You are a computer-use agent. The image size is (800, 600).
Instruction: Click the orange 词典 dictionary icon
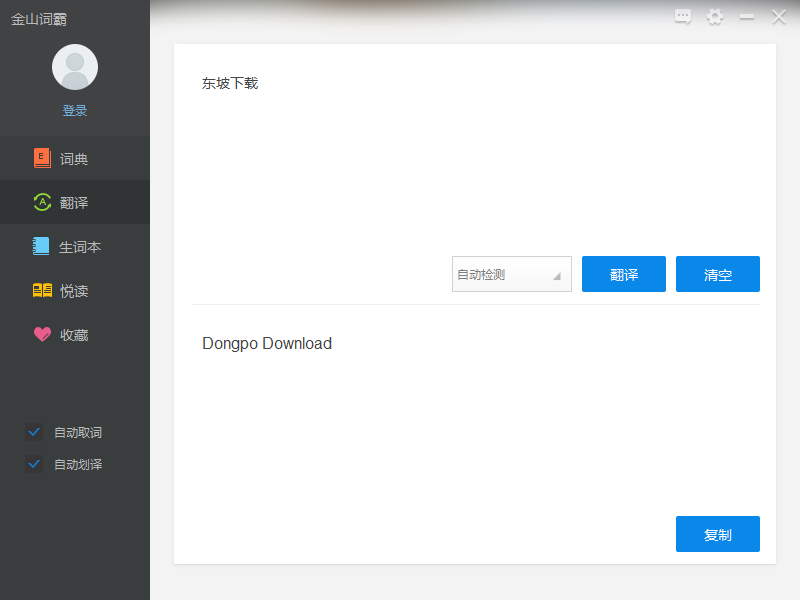point(42,158)
